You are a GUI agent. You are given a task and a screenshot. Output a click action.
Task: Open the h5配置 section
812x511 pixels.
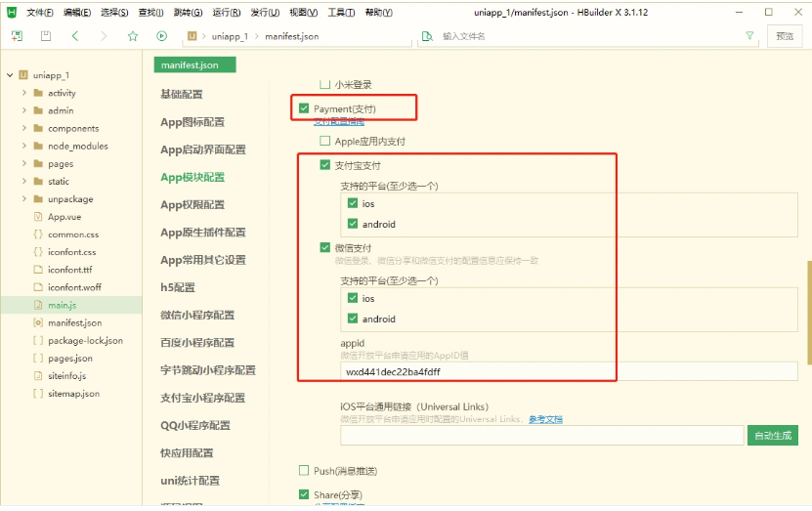pos(178,287)
